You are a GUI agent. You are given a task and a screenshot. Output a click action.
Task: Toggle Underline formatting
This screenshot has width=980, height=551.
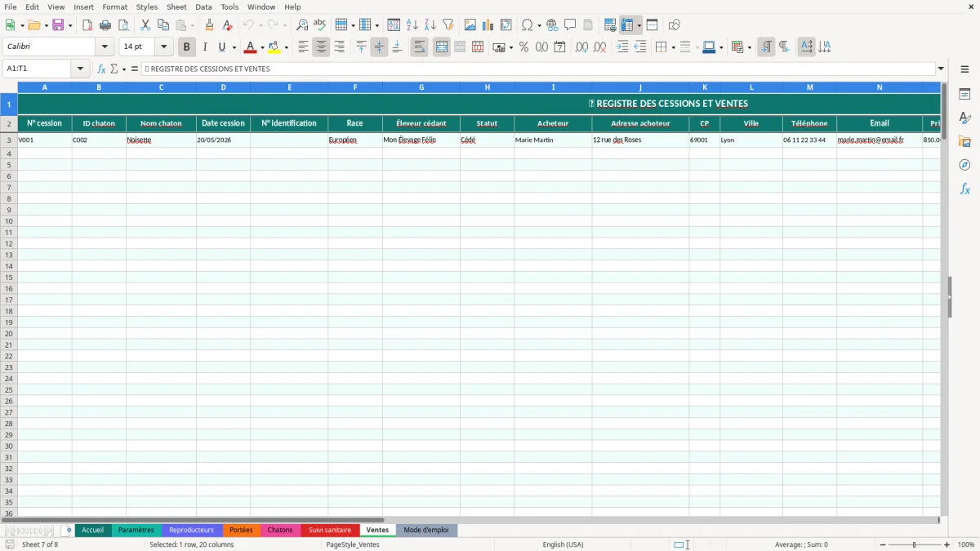pyautogui.click(x=221, y=47)
